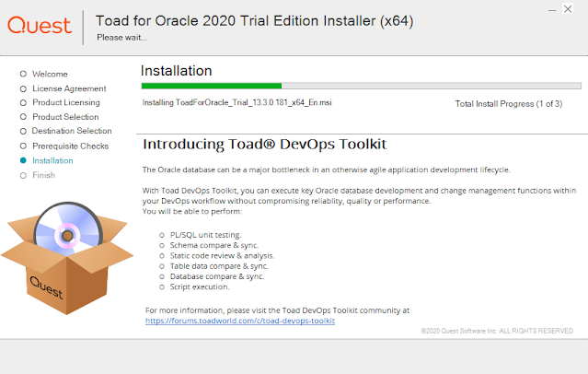The image size is (588, 374).
Task: Select the Prerequisite Checks step
Action: [x=70, y=146]
